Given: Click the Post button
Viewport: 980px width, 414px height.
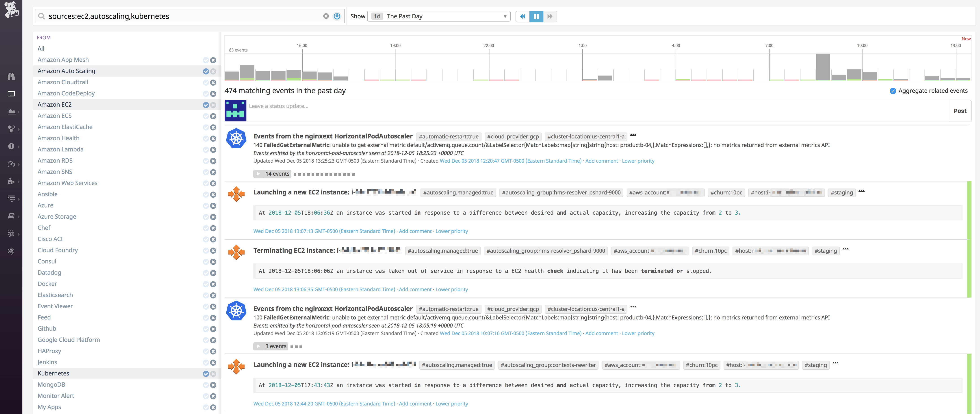Looking at the screenshot, I should [x=960, y=111].
